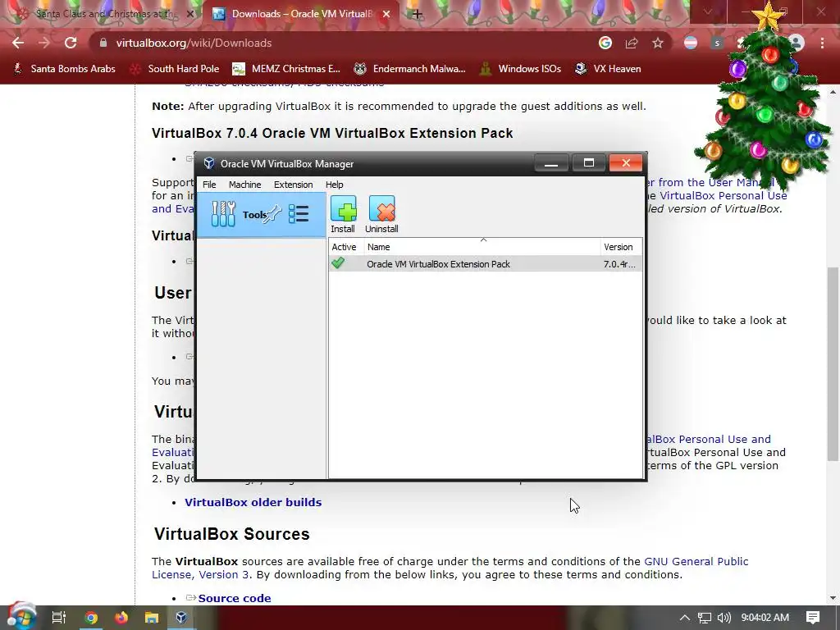Open Task View on the taskbar
The image size is (840, 630).
click(x=58, y=617)
